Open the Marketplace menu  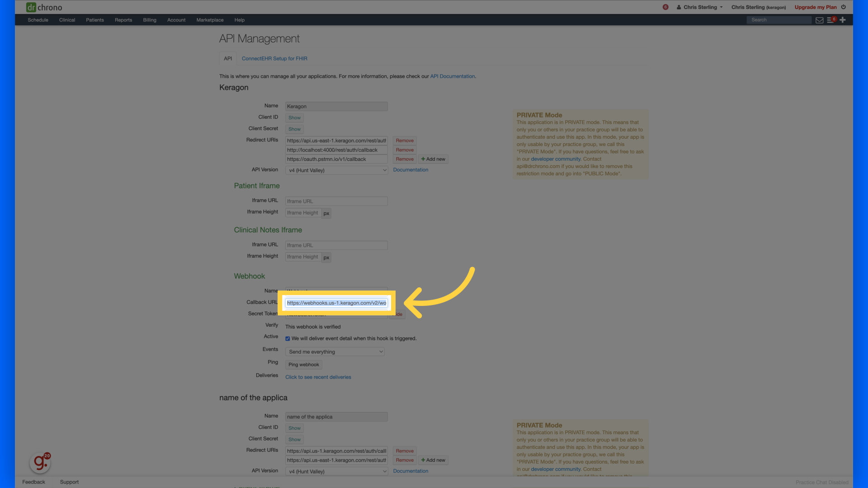click(210, 20)
